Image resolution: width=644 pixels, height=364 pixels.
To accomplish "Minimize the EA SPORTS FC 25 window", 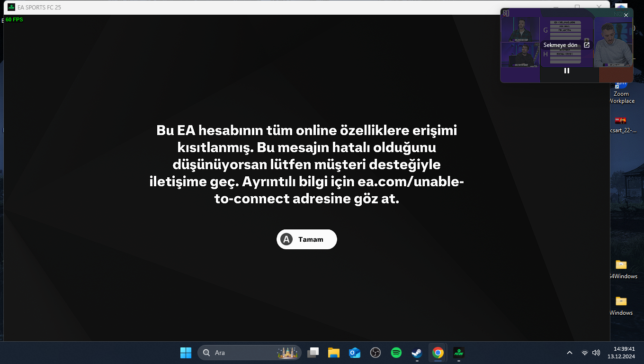I will 555,7.
